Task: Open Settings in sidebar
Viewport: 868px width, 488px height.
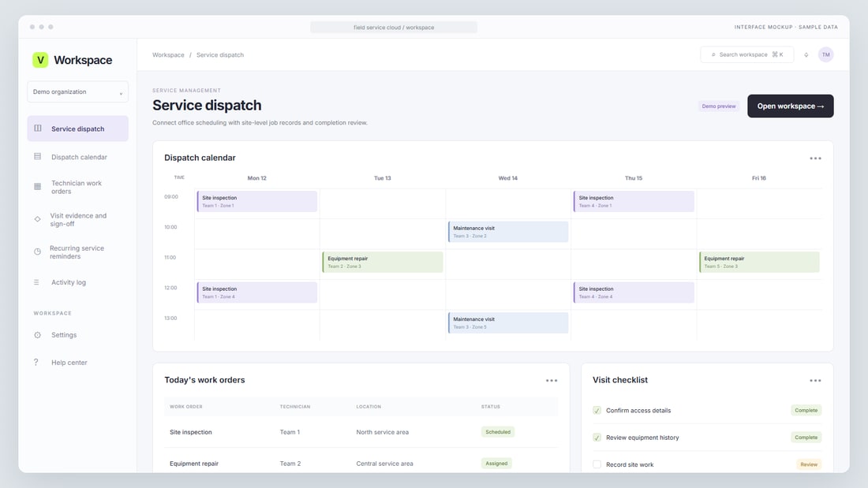Action: [x=77, y=335]
